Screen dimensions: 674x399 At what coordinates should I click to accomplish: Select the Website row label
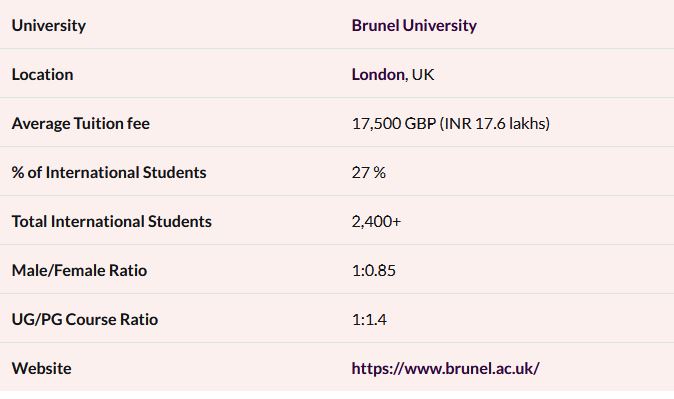[41, 368]
